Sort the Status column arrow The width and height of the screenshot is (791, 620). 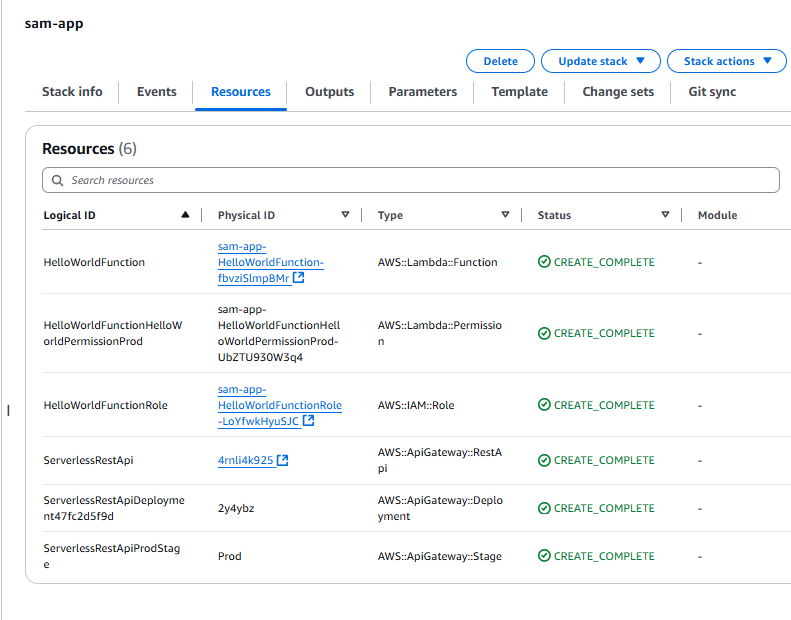(665, 215)
